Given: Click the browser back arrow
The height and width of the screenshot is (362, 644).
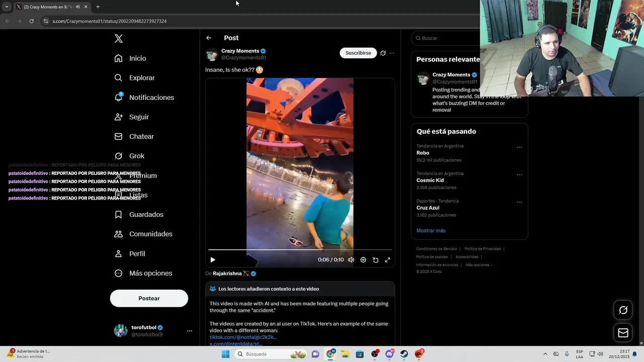Looking at the screenshot, I should pos(7,21).
